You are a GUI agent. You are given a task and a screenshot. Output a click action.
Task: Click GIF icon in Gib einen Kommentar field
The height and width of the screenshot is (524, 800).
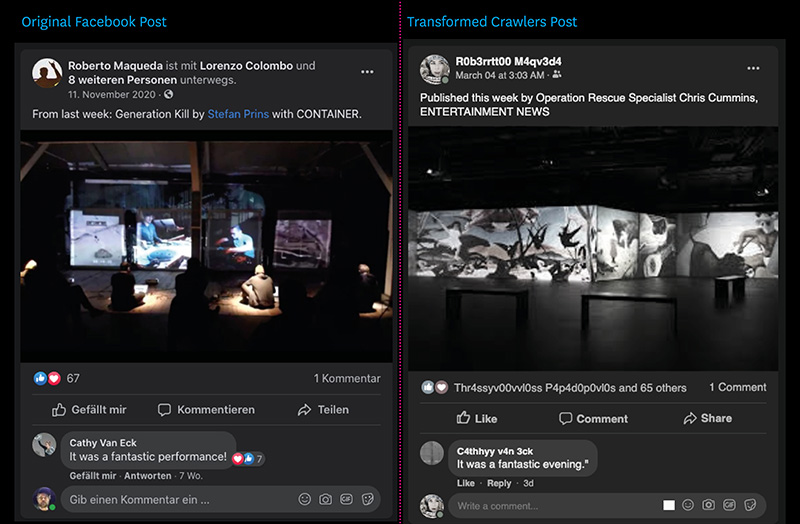(346, 499)
